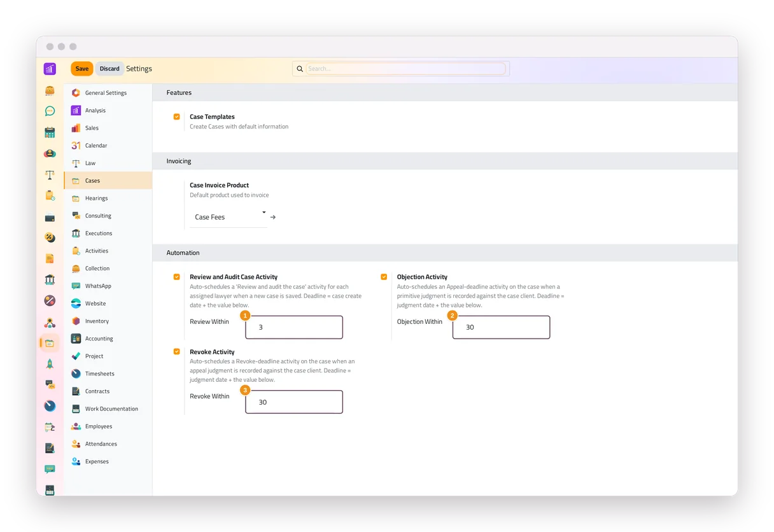Select Work Documentation in settings menu
Viewport: 774px width, 532px height.
[x=108, y=409]
